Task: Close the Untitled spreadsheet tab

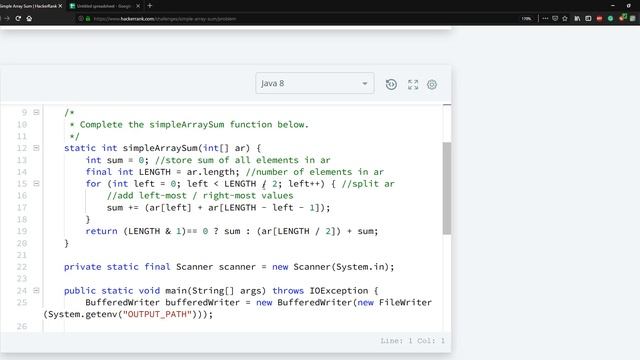Action: click(138, 6)
